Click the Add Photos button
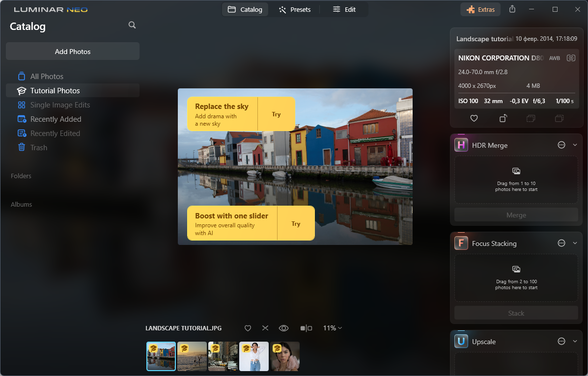 coord(72,51)
